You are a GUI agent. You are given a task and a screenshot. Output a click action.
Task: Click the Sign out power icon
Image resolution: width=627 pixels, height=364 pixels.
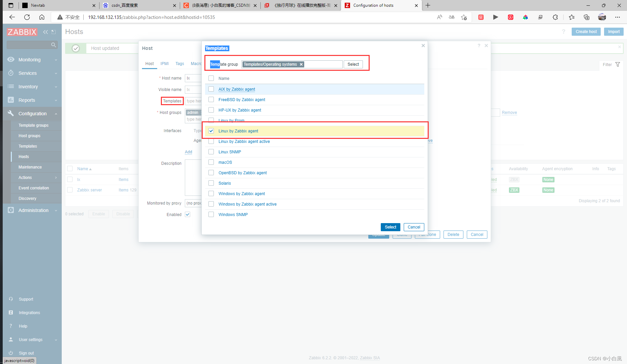pyautogui.click(x=11, y=353)
